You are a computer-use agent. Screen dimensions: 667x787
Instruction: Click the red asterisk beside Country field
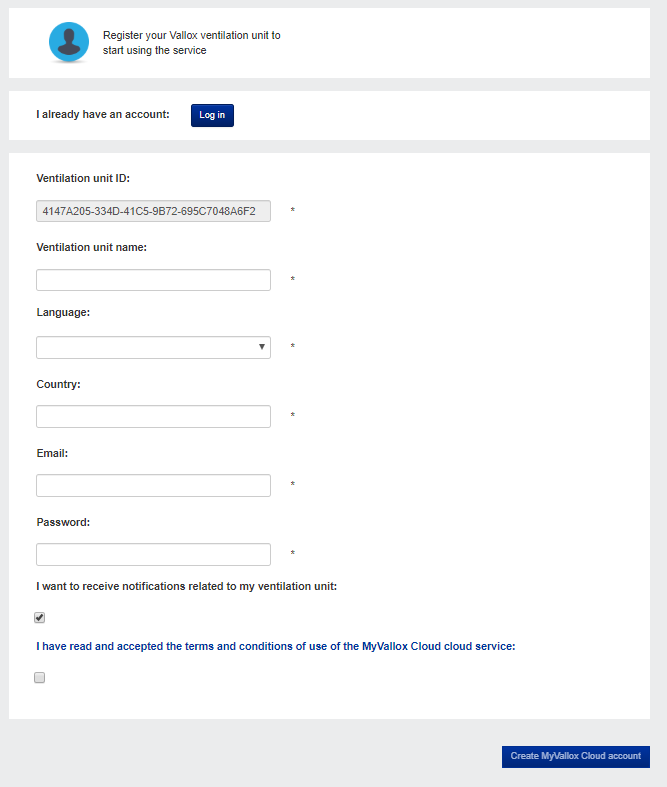[293, 416]
